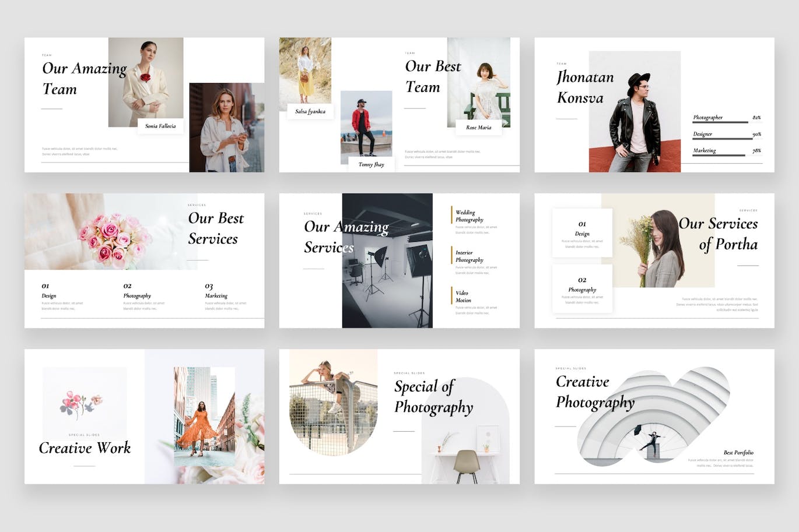Select the Wedding Photography list entry

pyautogui.click(x=469, y=216)
